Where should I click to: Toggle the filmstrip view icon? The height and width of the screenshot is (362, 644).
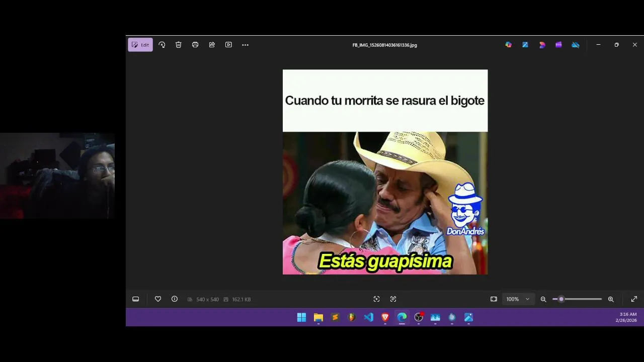click(136, 299)
